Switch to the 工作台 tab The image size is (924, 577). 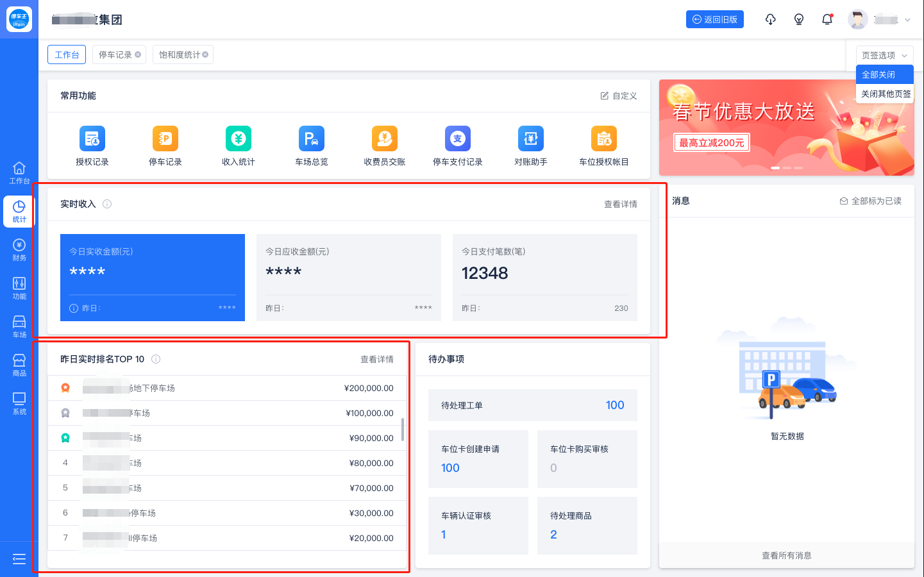coord(67,54)
